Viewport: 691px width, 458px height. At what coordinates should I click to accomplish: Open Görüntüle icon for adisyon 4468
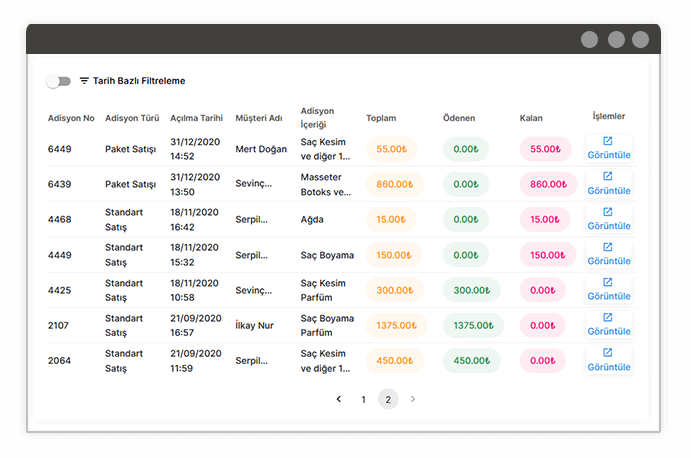pos(608,212)
